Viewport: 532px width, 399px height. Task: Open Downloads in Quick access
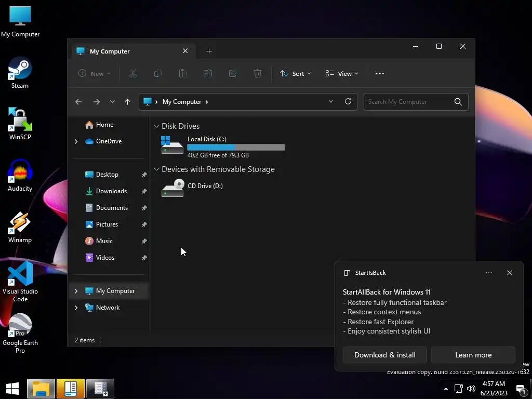click(110, 191)
